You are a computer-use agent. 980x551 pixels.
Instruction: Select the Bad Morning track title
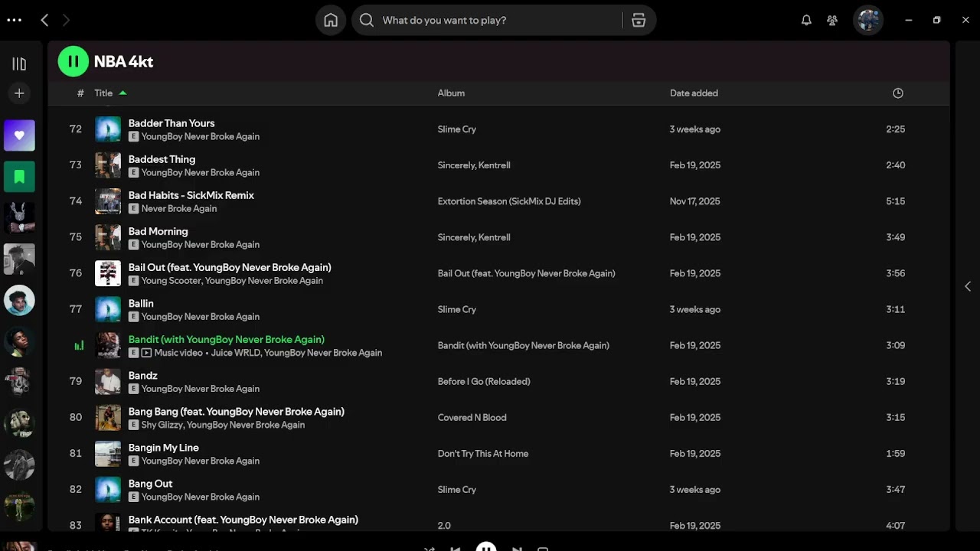click(x=158, y=231)
